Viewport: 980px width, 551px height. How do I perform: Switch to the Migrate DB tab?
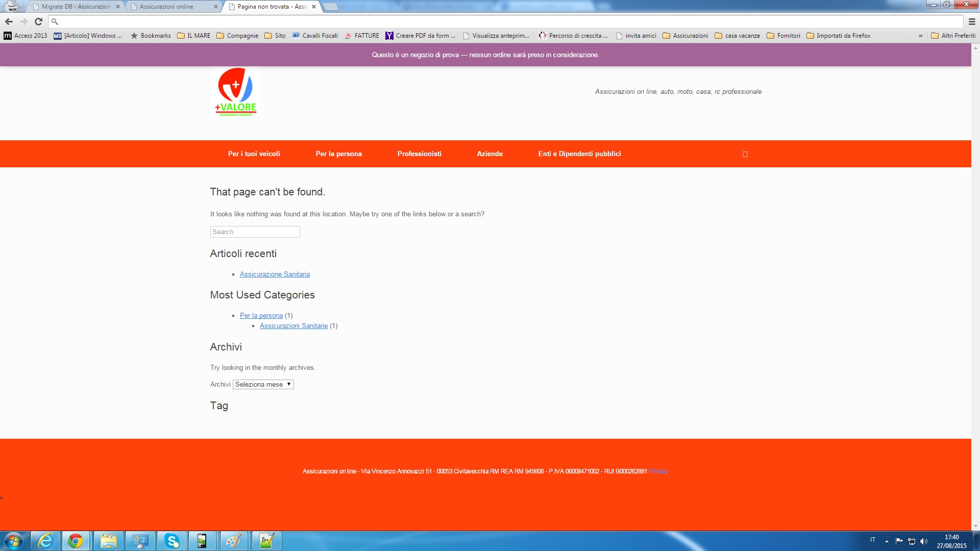click(x=76, y=7)
